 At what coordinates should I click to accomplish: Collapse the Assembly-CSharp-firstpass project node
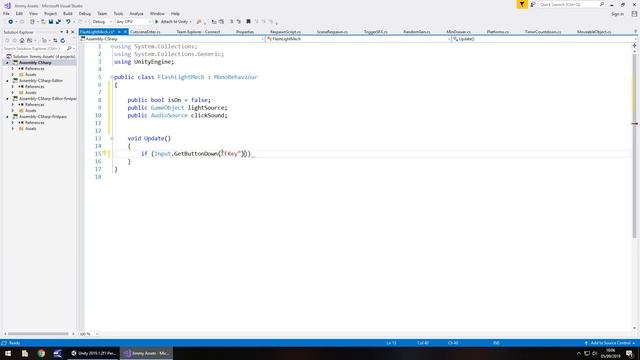pos(7,116)
